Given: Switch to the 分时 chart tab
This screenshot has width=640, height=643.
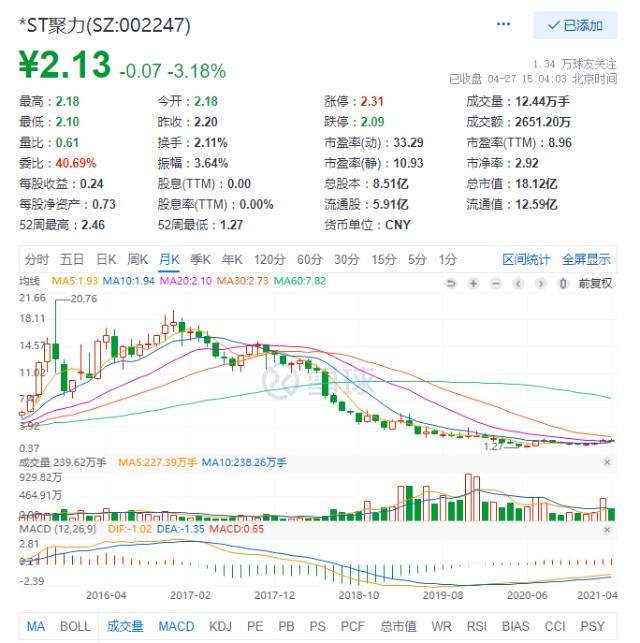Looking at the screenshot, I should tap(36, 260).
